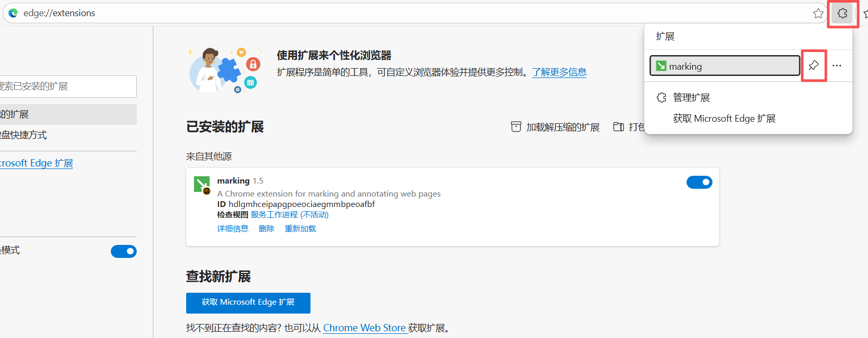Select marking in the extensions popup
Viewport: 868px width, 338px height.
click(724, 66)
